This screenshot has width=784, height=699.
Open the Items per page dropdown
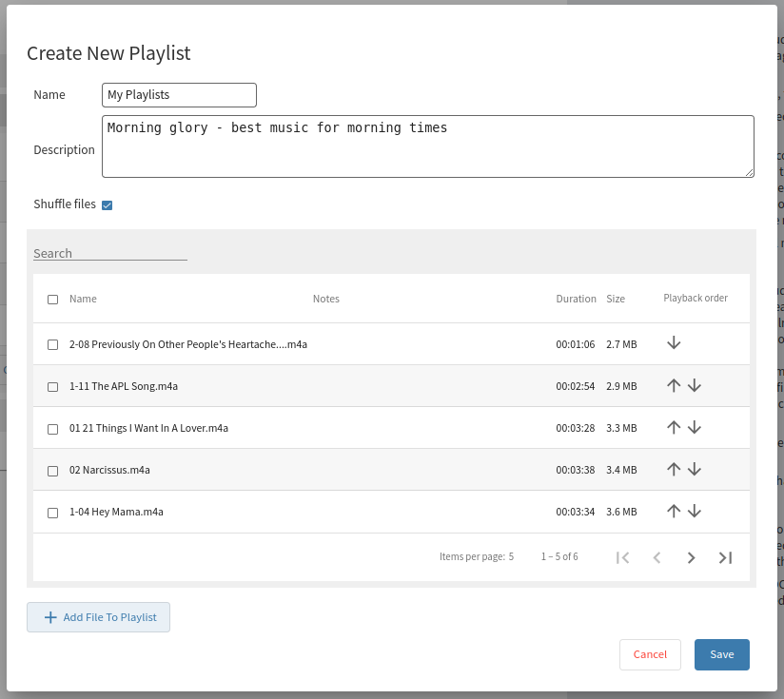click(511, 556)
